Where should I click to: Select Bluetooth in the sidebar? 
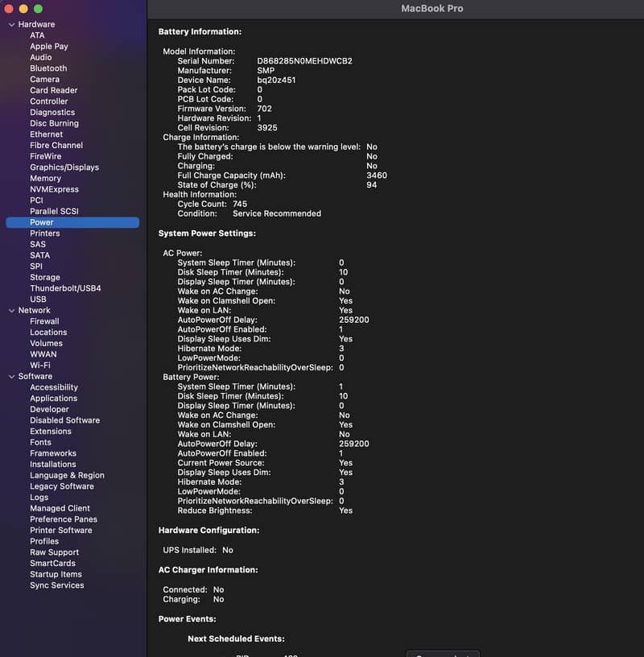tap(47, 68)
